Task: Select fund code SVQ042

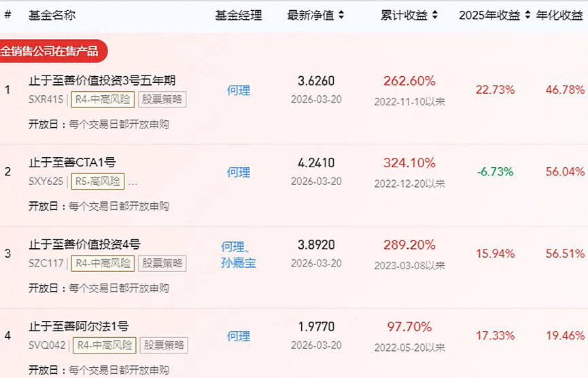Action: click(47, 345)
